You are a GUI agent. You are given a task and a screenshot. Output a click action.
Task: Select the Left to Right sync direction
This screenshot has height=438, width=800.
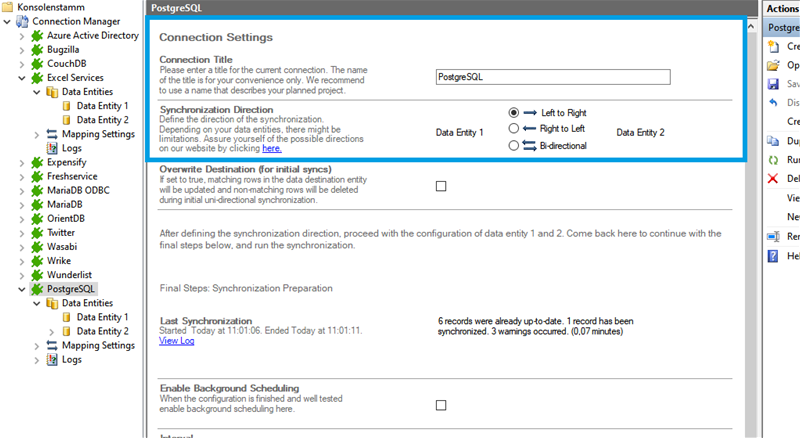coord(514,113)
